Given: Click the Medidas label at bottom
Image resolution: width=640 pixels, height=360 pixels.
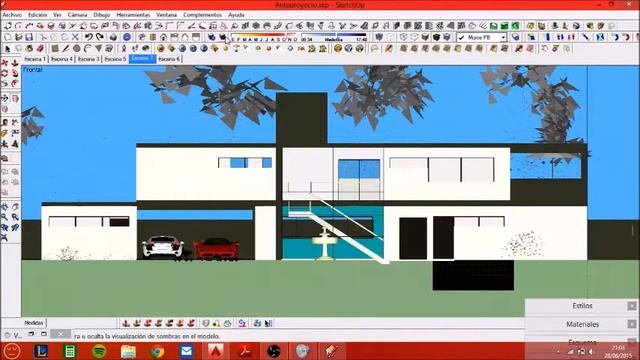Looking at the screenshot, I should 33,323.
